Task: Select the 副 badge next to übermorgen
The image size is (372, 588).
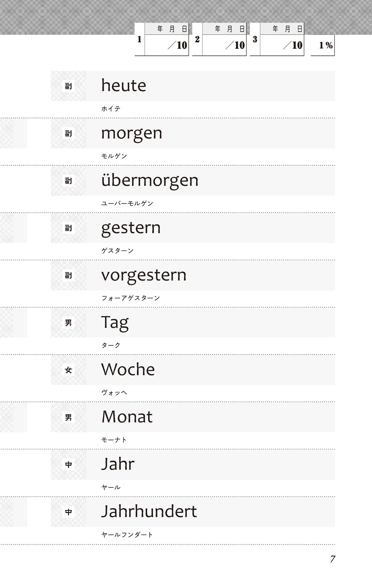Action: [68, 181]
